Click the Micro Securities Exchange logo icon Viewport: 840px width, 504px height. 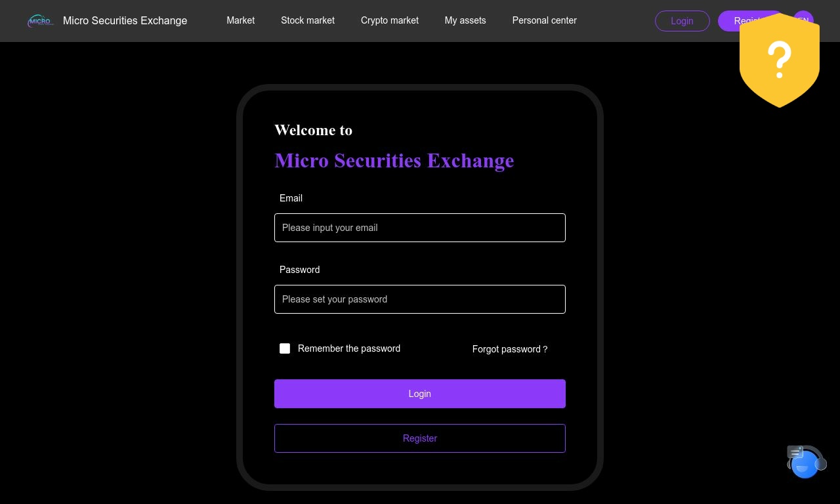(40, 21)
